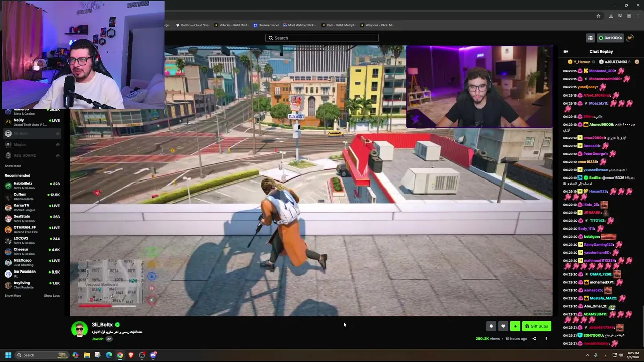Screen dimensions: 644x362
Task: Open the Jawlah category link
Action: 98,339
